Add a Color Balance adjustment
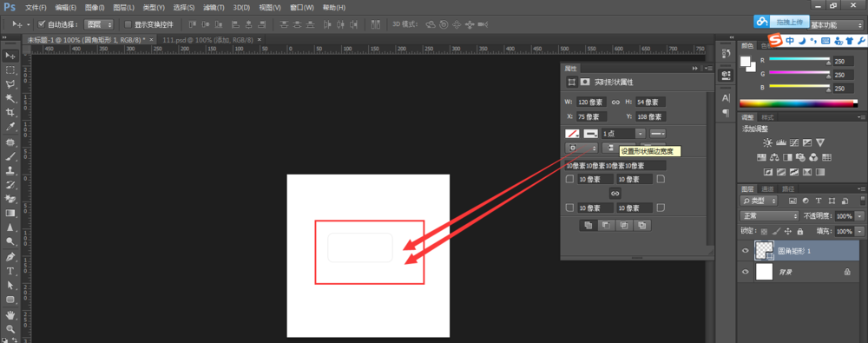 775,157
